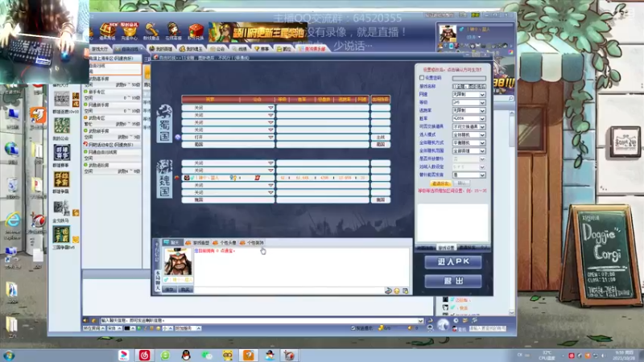Edit the game name field in settings
The height and width of the screenshot is (362, 644).
coord(469,86)
